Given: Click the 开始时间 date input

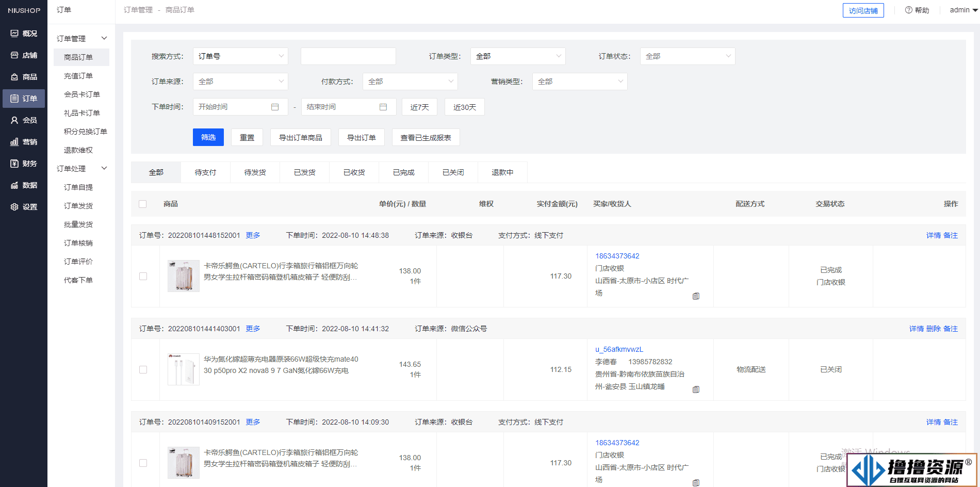Looking at the screenshot, I should coord(240,107).
